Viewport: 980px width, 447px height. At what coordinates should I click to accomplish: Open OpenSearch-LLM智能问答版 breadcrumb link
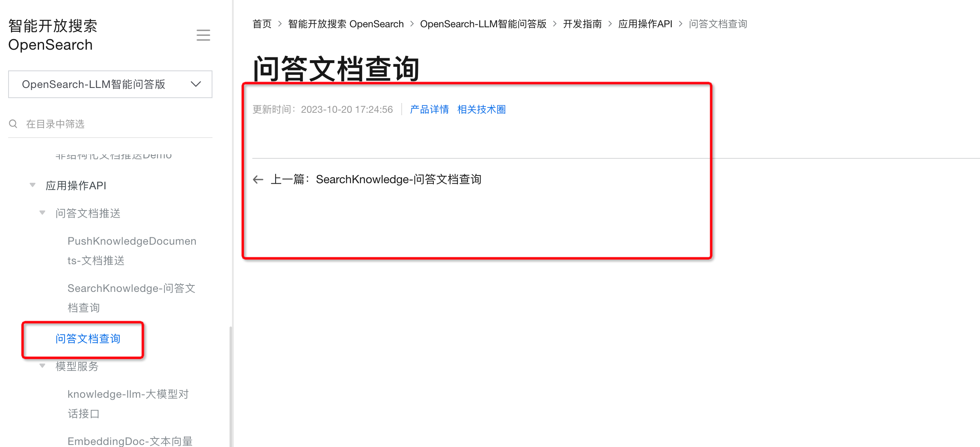point(483,24)
